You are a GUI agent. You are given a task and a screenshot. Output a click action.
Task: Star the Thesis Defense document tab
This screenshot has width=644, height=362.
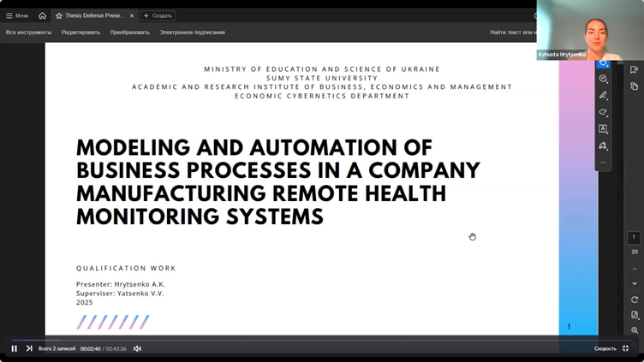coord(59,15)
